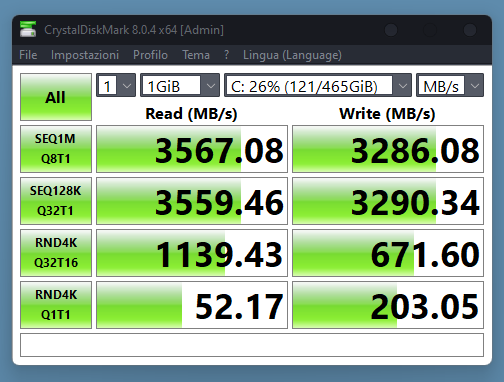Expand the C: drive selection dropdown
This screenshot has height=382, width=504.
(318, 85)
